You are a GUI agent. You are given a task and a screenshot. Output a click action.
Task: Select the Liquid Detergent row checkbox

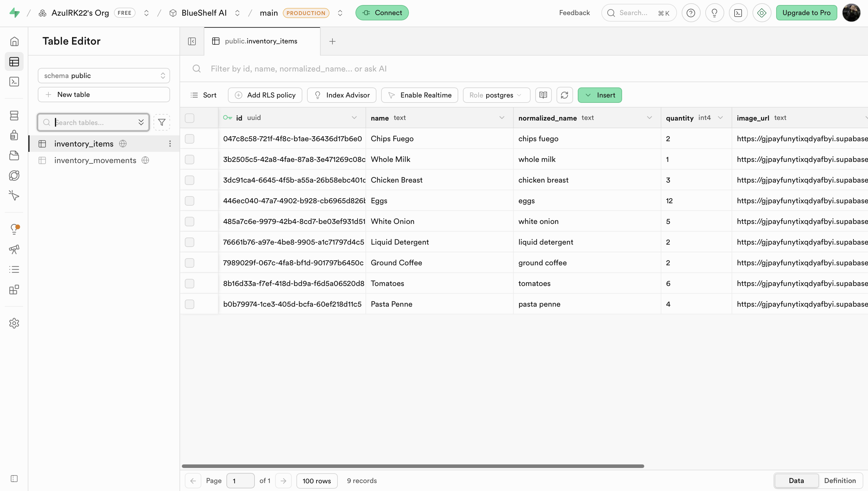(x=189, y=242)
